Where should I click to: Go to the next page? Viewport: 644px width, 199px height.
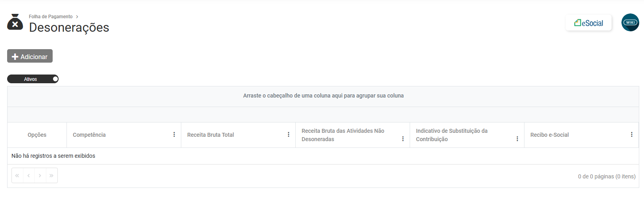pyautogui.click(x=40, y=176)
